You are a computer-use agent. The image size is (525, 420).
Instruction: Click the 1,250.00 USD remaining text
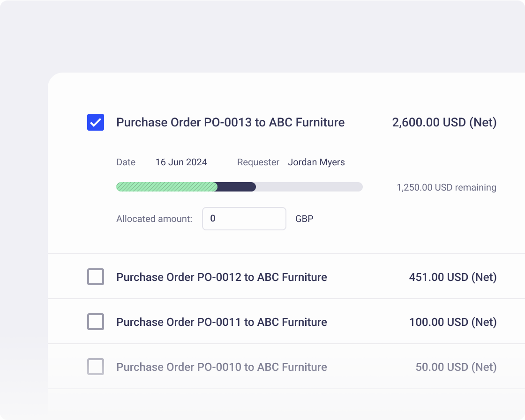pos(446,187)
